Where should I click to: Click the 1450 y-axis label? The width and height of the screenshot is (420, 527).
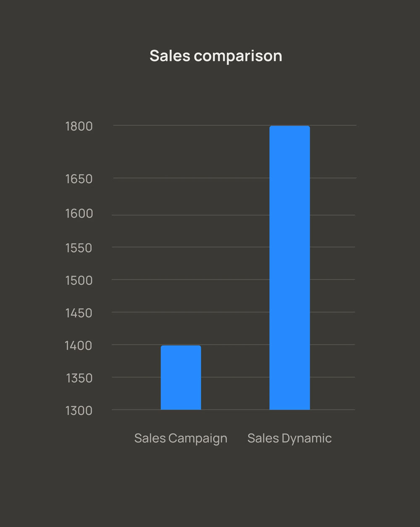pos(79,313)
